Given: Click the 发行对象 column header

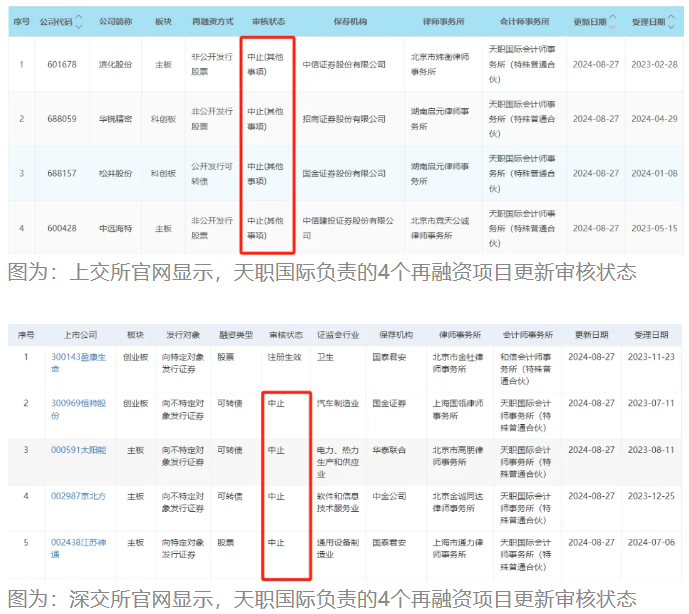Looking at the screenshot, I should click(183, 335).
